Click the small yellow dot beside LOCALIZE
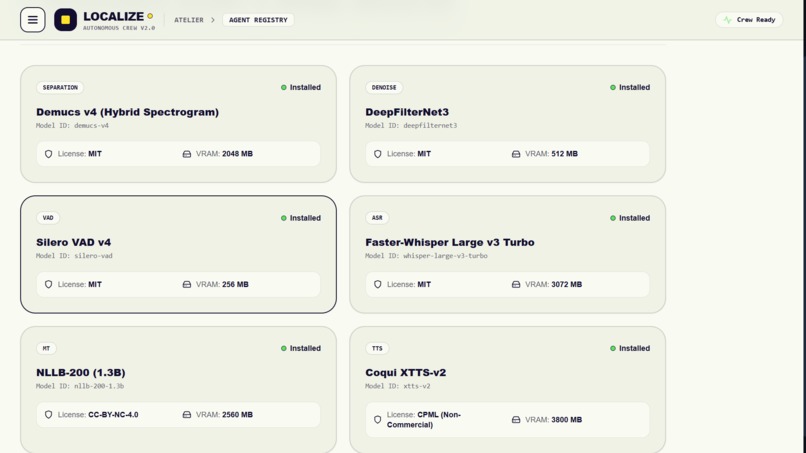 [150, 16]
